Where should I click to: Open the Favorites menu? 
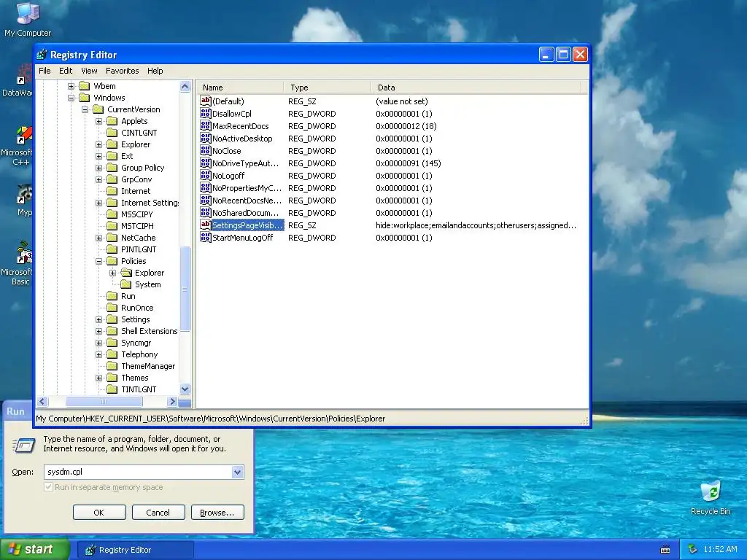[x=123, y=71]
